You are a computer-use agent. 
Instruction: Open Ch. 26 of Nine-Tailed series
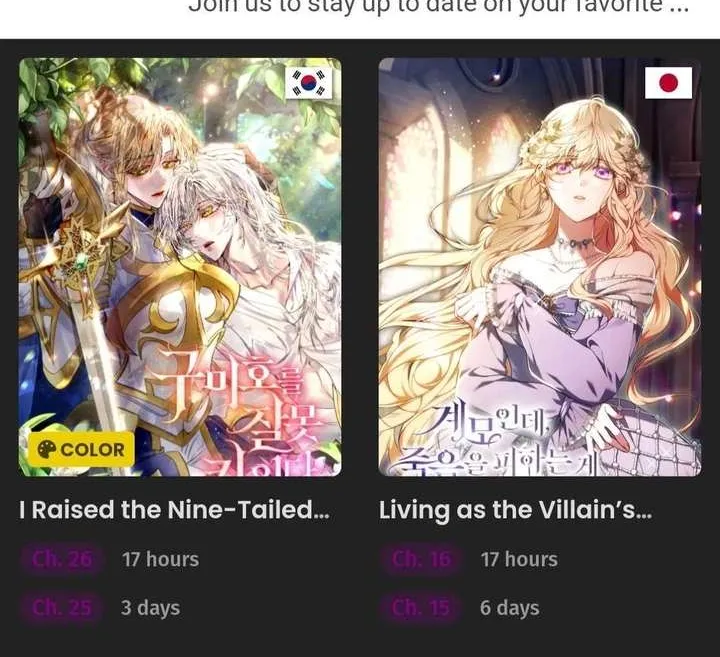tap(62, 559)
